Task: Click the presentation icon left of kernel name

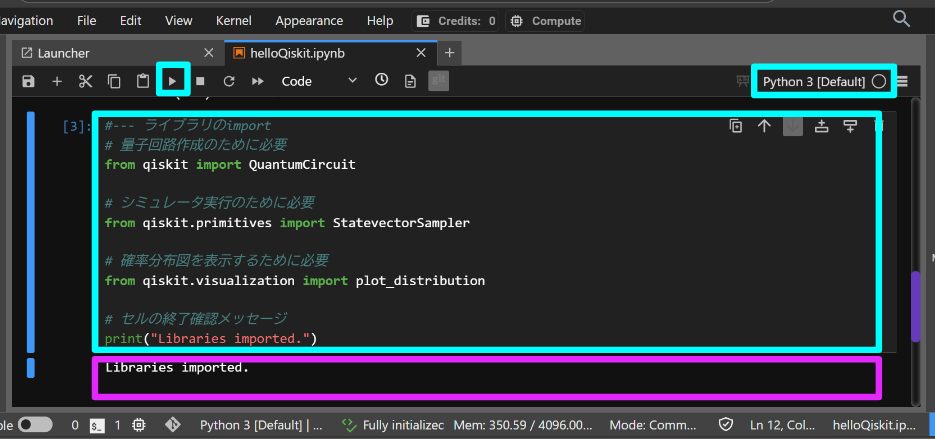Action: click(742, 82)
